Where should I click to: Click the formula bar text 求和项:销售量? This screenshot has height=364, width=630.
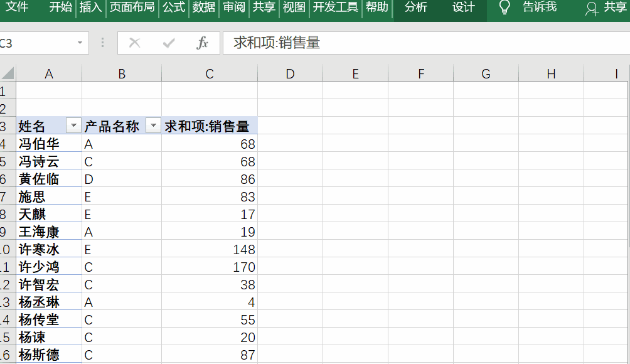tap(277, 43)
